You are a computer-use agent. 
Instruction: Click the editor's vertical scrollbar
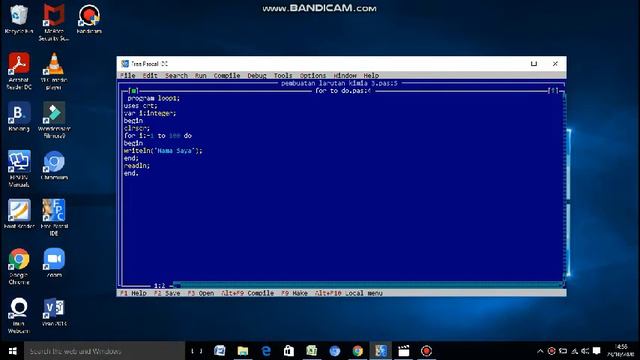coord(564,188)
